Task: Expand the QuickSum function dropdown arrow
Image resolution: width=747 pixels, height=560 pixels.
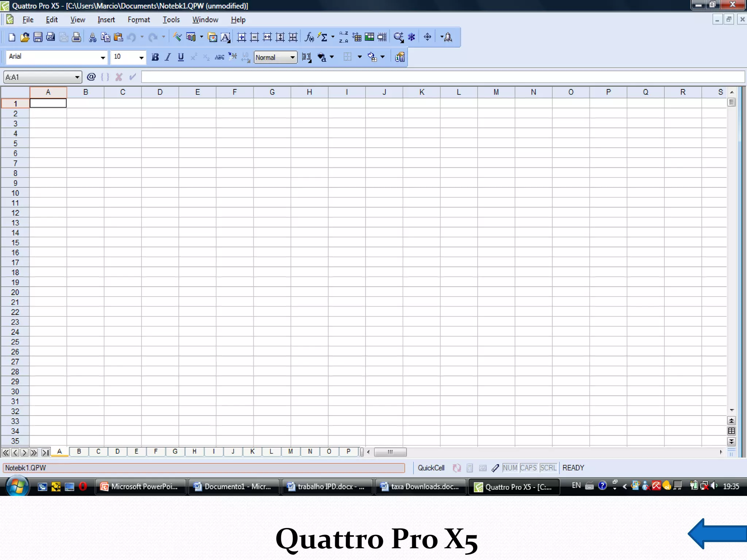Action: click(x=333, y=37)
